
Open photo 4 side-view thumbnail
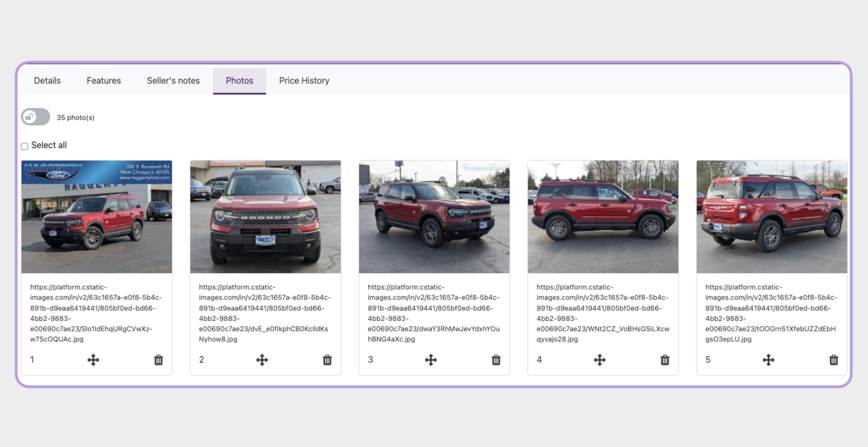tap(603, 217)
